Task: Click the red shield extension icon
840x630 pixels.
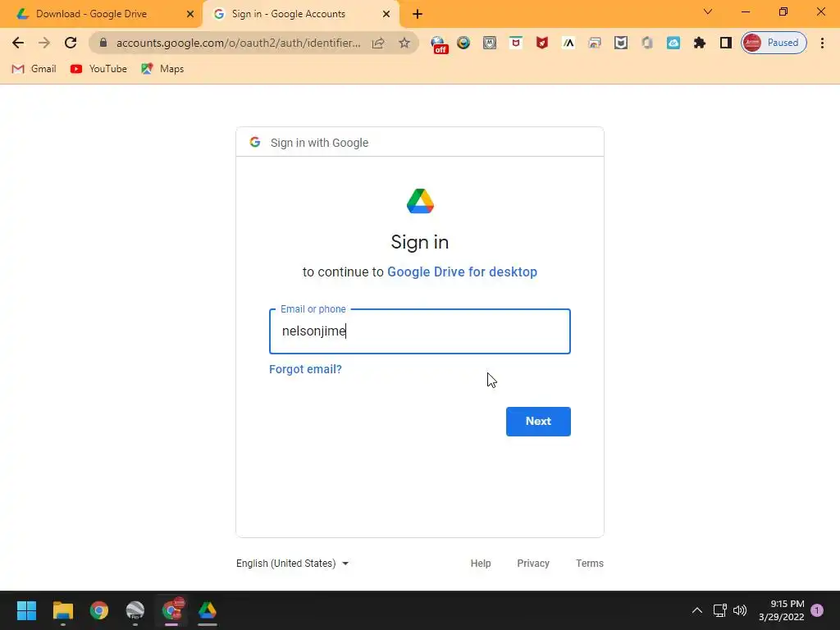Action: coord(542,43)
